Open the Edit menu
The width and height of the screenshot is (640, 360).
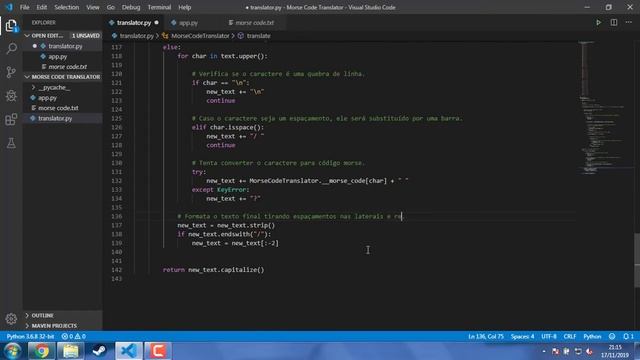[x=42, y=7]
